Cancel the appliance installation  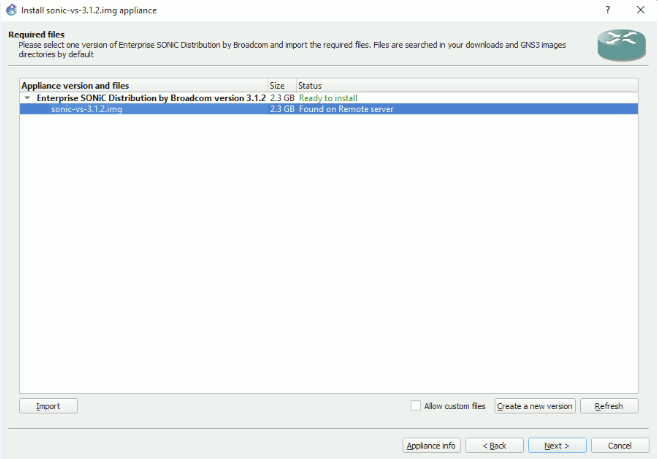[620, 446]
